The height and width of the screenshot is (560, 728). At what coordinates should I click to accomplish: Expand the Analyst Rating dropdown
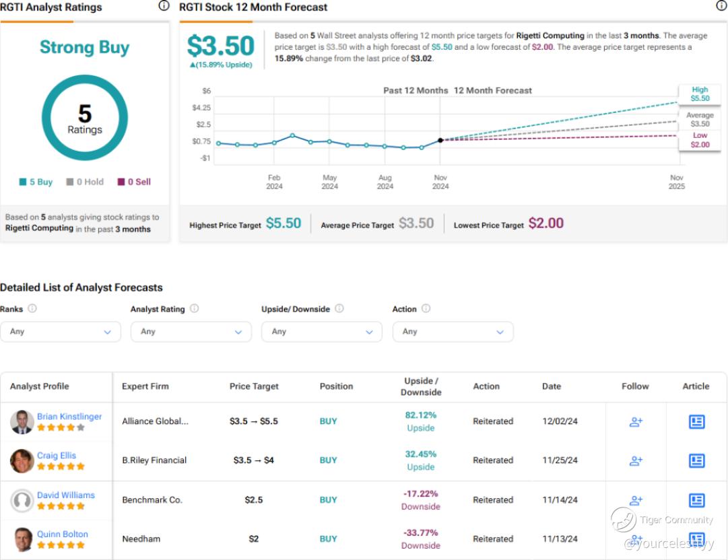191,332
